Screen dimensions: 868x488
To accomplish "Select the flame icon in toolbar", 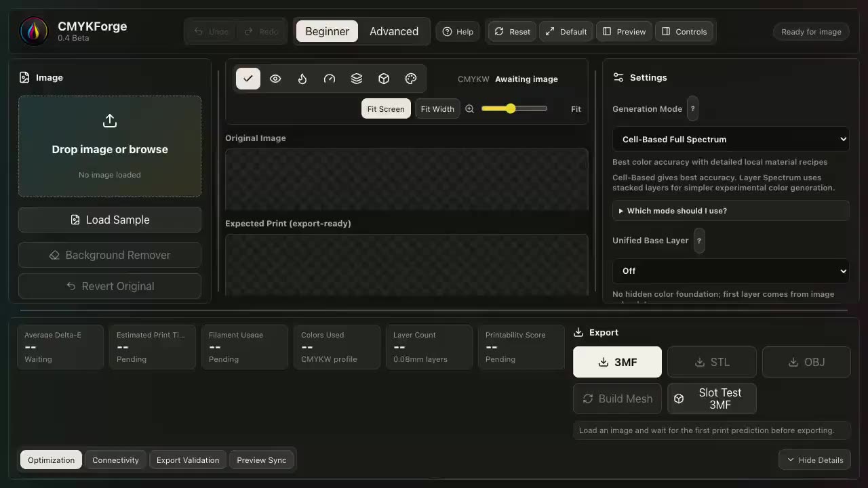I will 302,79.
